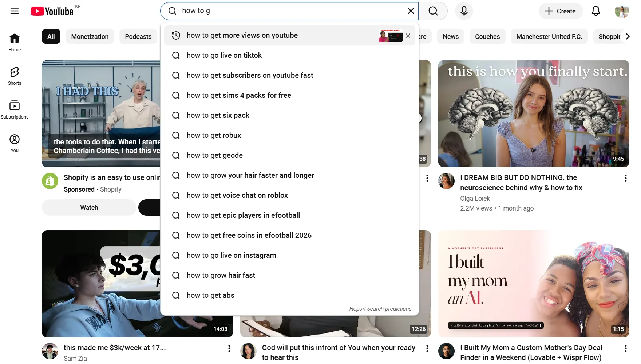Open channel avatar of 'God will put this' video

(249, 351)
